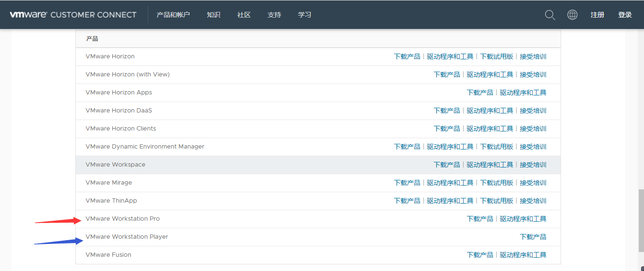
Task: Open the 学习 menu
Action: 305,15
